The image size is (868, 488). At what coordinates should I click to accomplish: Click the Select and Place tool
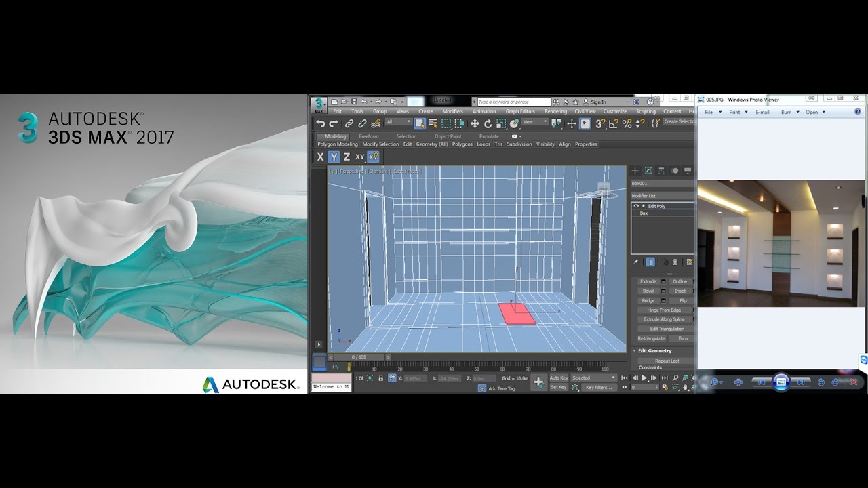coord(514,124)
